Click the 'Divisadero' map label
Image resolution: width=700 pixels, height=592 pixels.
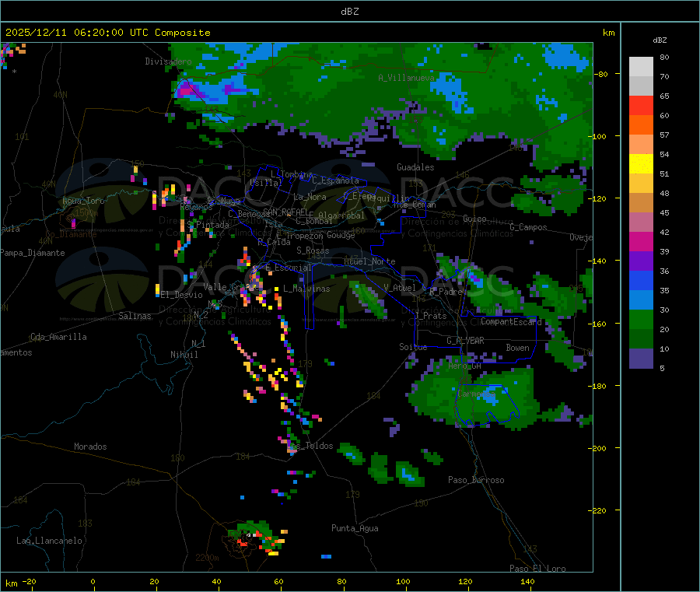[x=168, y=61]
